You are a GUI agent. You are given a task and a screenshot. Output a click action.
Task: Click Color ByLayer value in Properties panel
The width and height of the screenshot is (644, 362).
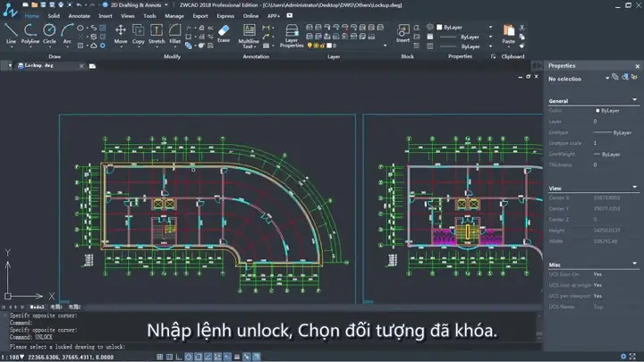pyautogui.click(x=608, y=111)
